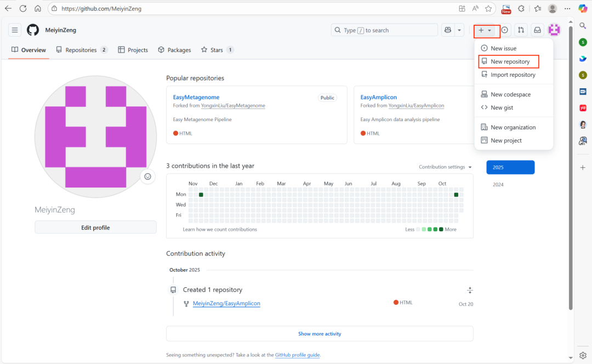Open the Notifications inbox icon
592x364 pixels.
coord(537,30)
